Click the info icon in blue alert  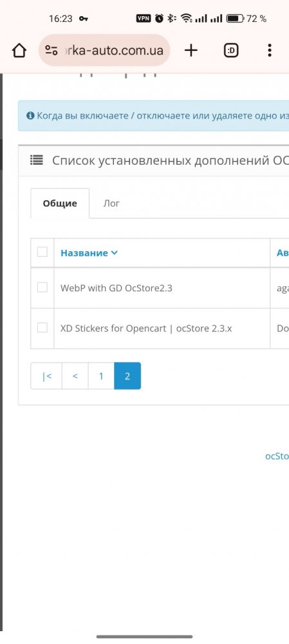pyautogui.click(x=30, y=115)
